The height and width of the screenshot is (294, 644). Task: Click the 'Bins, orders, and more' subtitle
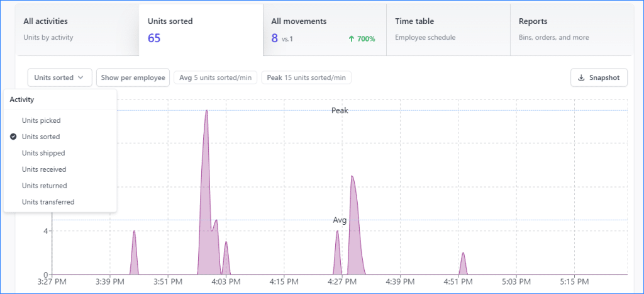click(x=553, y=37)
